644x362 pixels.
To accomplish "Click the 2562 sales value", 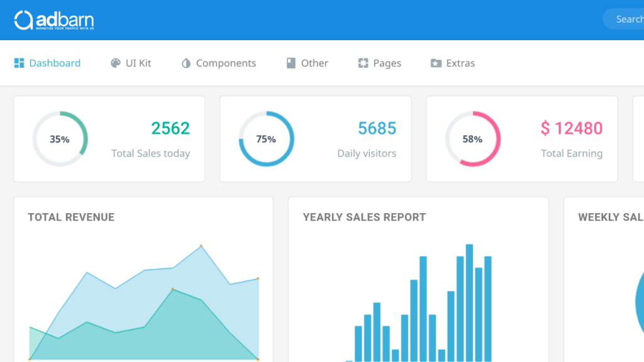I will 170,128.
